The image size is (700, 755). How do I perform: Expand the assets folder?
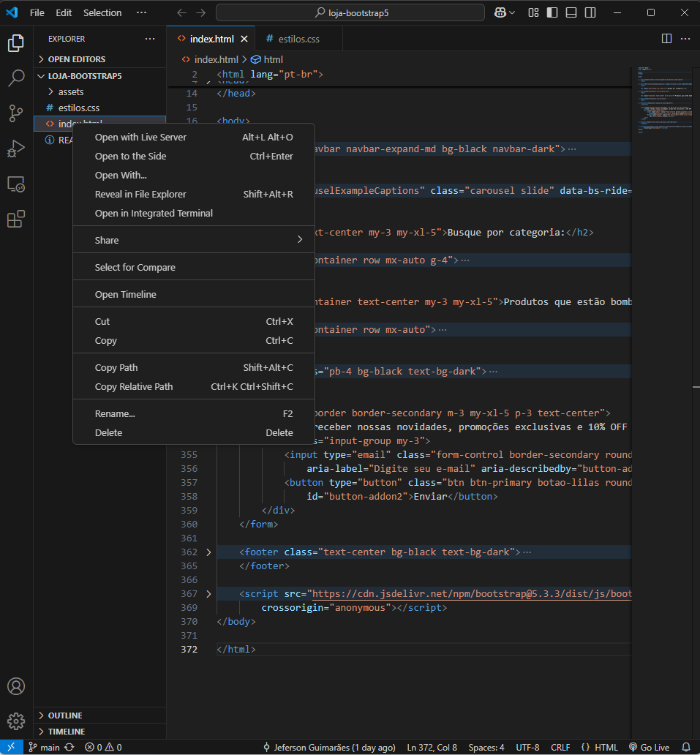coord(99,92)
